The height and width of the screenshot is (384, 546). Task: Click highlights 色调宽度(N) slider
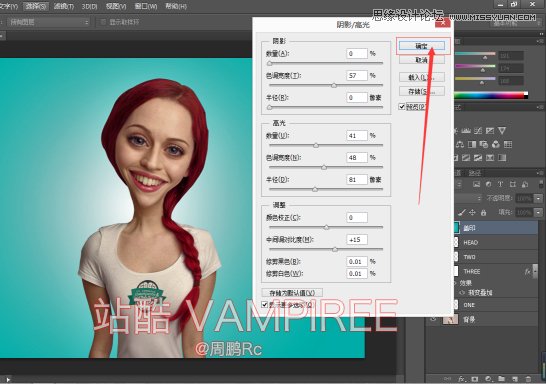(326, 167)
